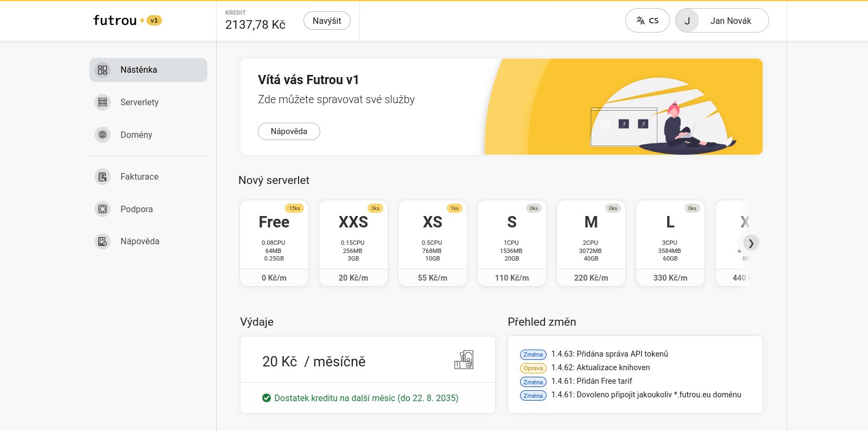The width and height of the screenshot is (868, 431).
Task: Switch language with the CS translate button
Action: click(x=647, y=21)
